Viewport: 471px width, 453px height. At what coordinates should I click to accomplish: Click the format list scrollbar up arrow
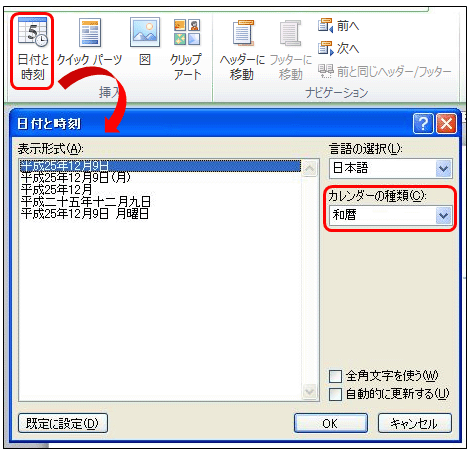[x=310, y=168]
